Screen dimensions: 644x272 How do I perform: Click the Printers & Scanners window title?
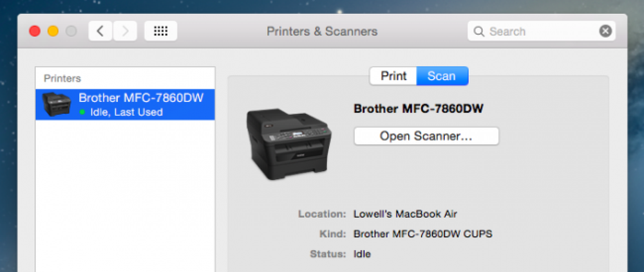[322, 31]
